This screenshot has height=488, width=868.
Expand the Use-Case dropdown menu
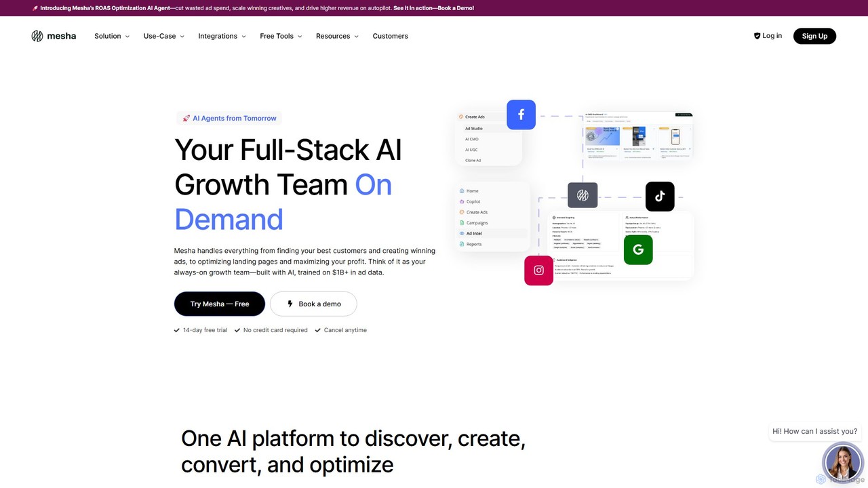pyautogui.click(x=164, y=36)
